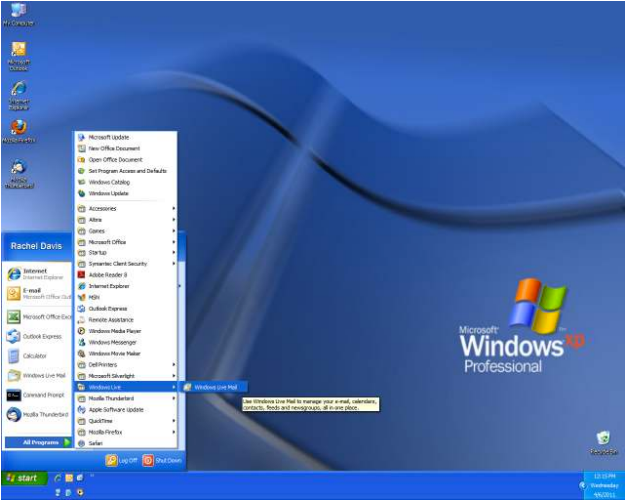Click Log Off button
This screenshot has width=625, height=500.
pos(122,460)
